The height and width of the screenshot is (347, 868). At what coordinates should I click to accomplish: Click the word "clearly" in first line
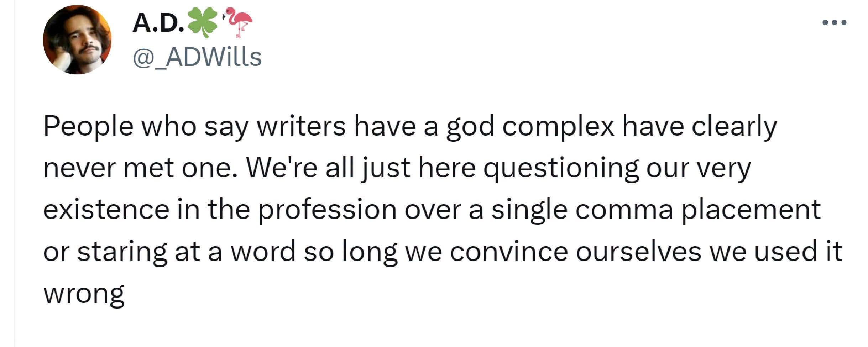click(734, 126)
